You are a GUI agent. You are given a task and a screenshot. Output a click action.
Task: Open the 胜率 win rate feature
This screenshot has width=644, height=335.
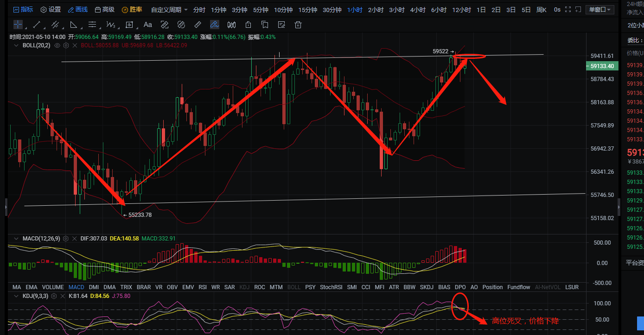pyautogui.click(x=132, y=9)
